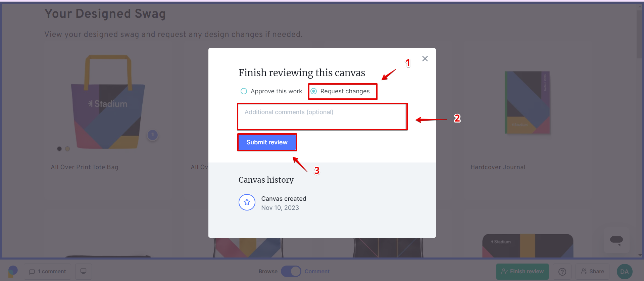Click the Hardcover Journal thumbnail
The image size is (644, 281).
tap(528, 103)
